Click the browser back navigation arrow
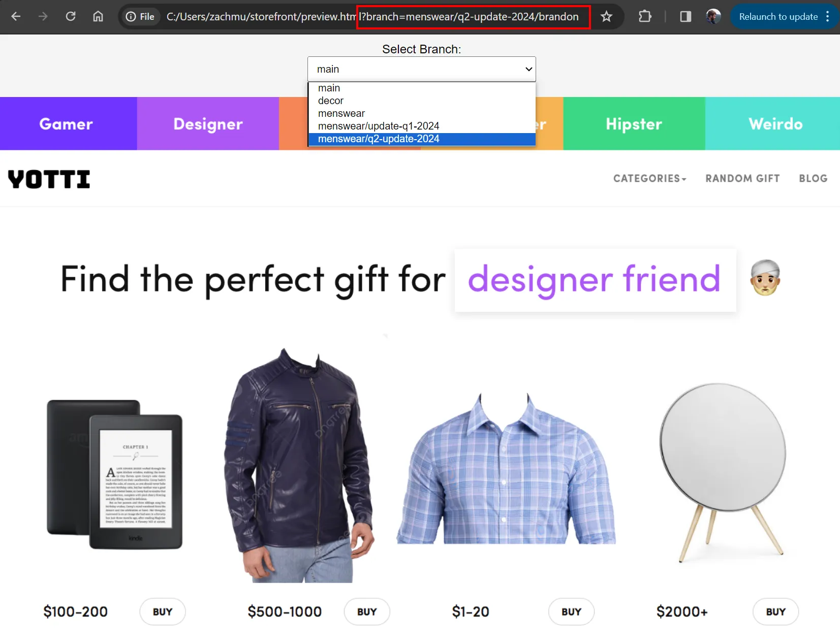 tap(16, 16)
